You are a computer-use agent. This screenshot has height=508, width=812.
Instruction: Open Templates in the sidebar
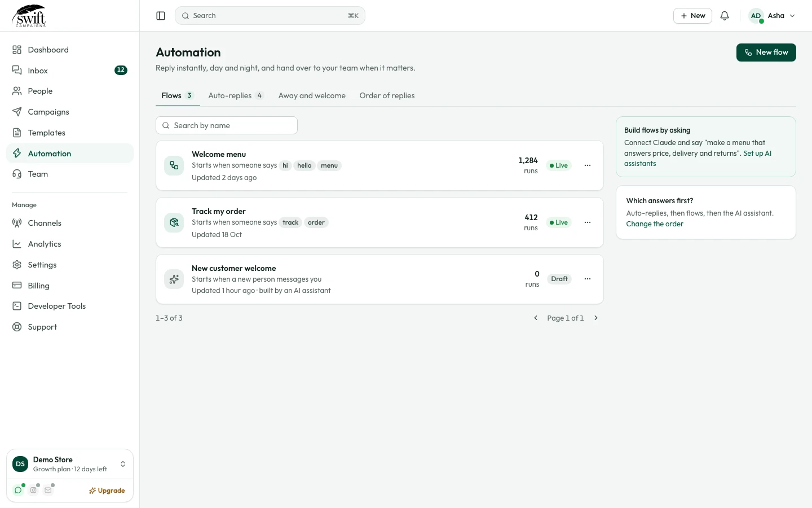coord(70,133)
